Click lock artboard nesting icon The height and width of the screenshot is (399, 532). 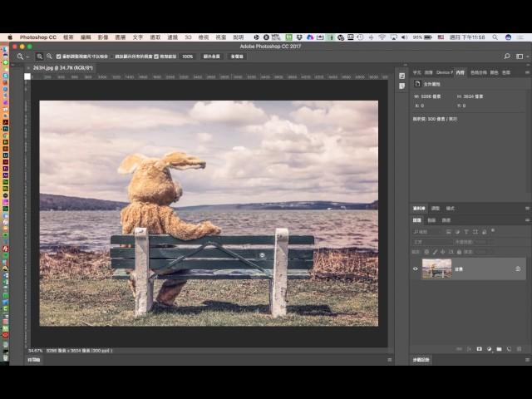(451, 252)
